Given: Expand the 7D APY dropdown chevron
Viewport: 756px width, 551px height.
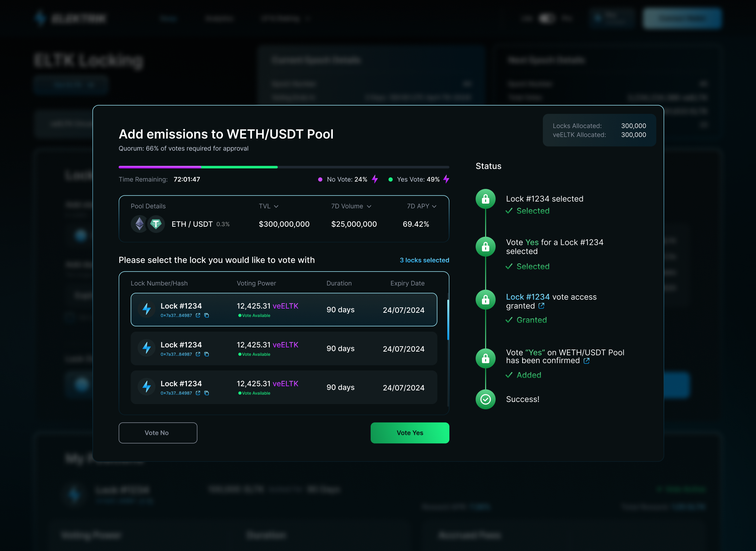Looking at the screenshot, I should coord(434,206).
